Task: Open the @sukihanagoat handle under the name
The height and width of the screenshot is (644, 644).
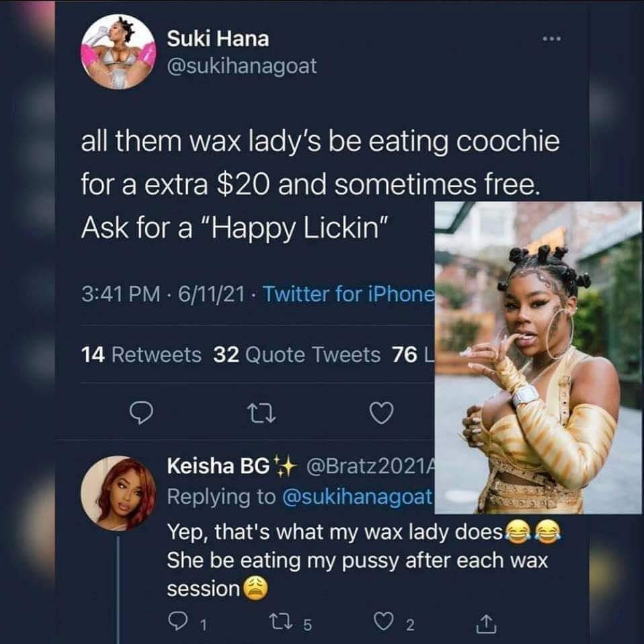Action: [x=241, y=66]
